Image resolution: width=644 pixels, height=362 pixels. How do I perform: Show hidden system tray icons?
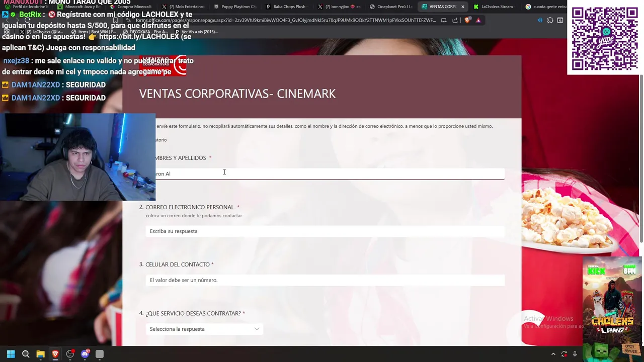click(553, 354)
